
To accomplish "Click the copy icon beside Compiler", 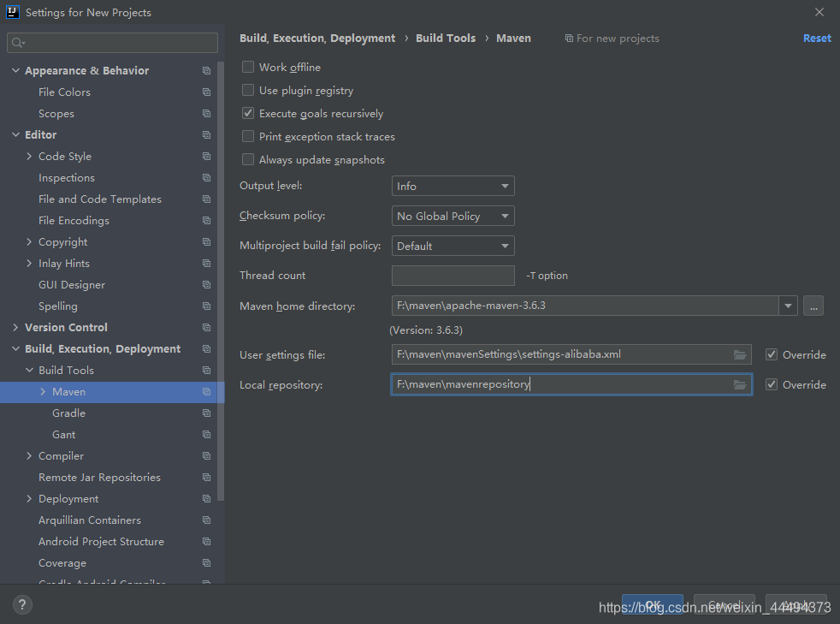I will click(206, 456).
